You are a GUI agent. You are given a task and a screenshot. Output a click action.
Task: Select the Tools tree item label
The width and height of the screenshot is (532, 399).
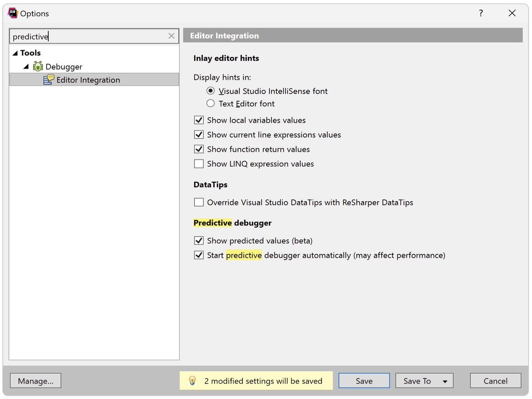coord(31,53)
